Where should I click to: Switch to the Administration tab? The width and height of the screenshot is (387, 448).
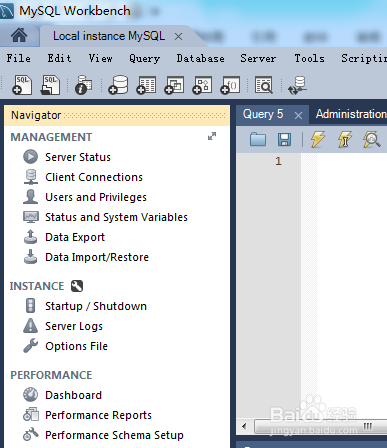click(351, 114)
